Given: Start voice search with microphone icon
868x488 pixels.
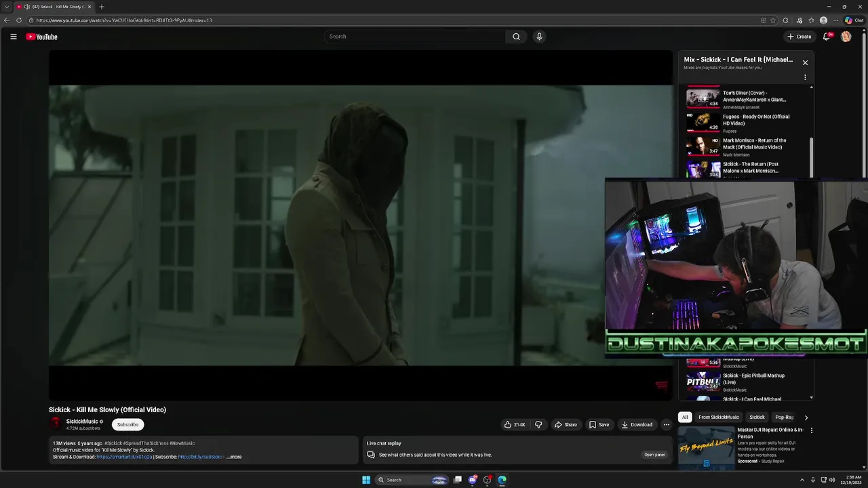Looking at the screenshot, I should pos(539,37).
